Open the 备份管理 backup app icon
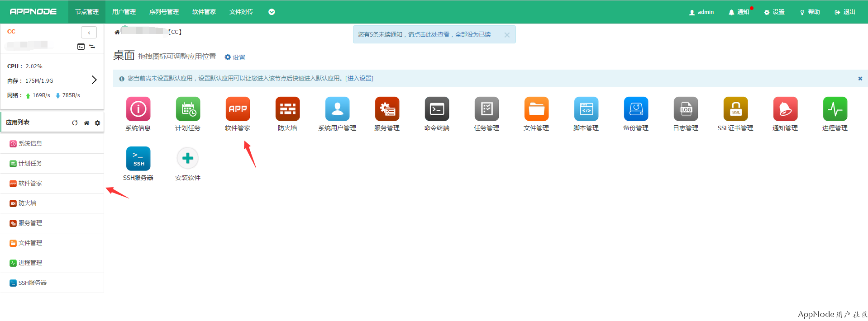 click(x=636, y=109)
